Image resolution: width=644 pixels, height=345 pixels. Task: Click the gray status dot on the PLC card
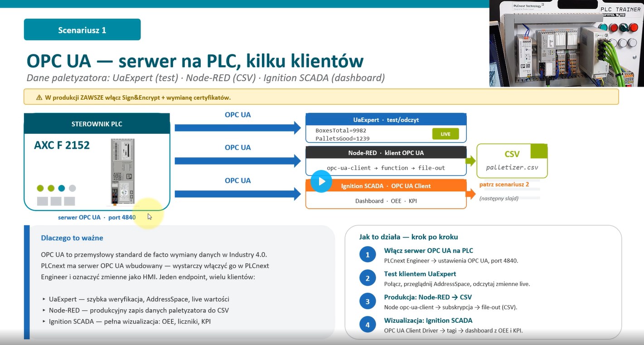click(72, 188)
